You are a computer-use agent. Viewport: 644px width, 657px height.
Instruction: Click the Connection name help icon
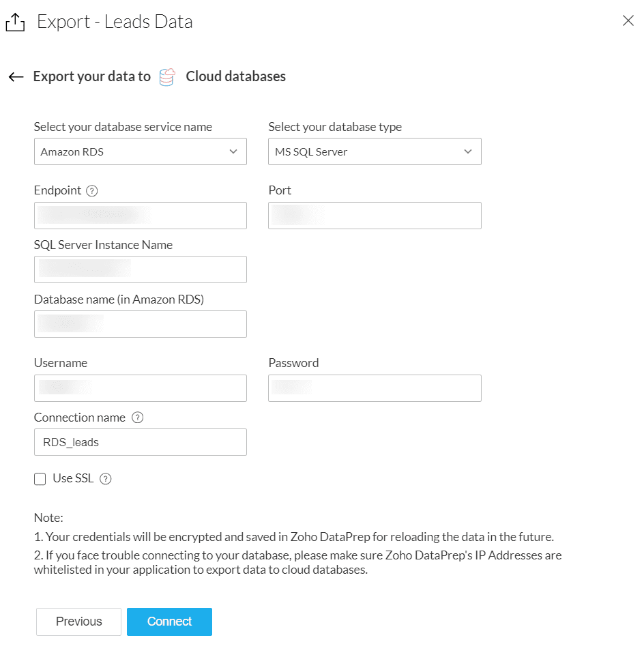137,418
